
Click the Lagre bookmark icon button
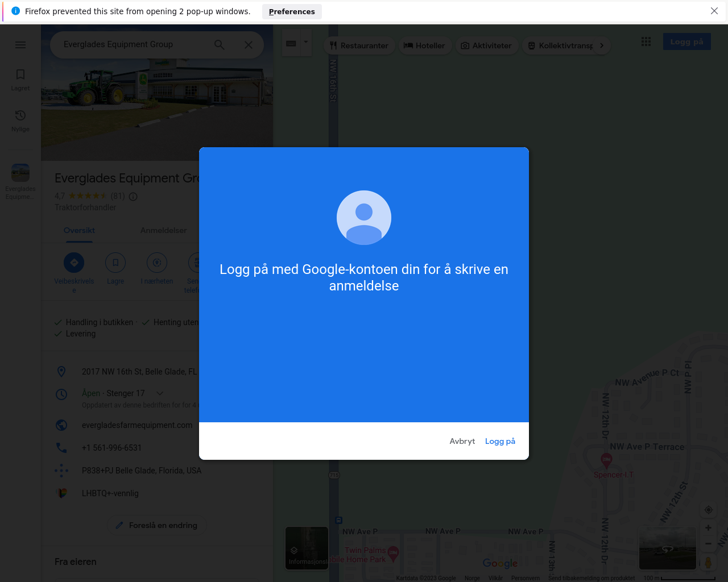tap(115, 263)
